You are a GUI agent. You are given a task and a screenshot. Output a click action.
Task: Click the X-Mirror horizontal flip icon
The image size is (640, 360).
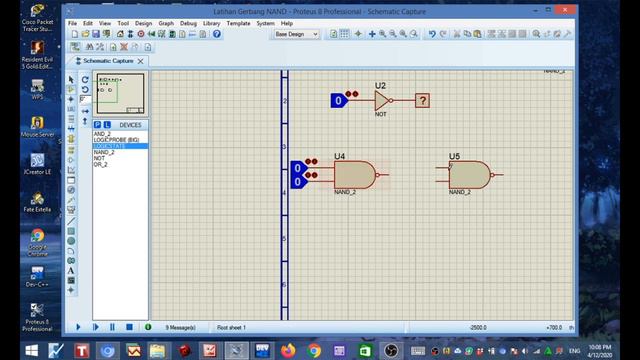pyautogui.click(x=85, y=111)
